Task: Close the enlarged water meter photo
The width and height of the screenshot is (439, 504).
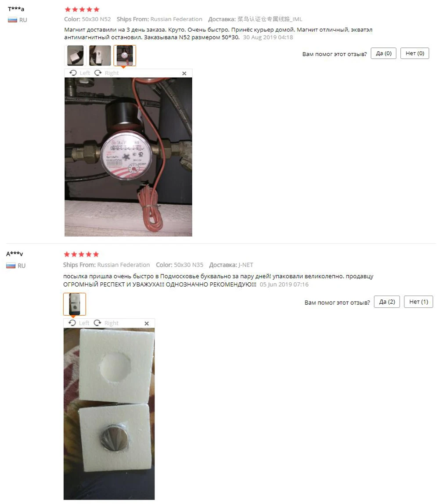Action: (x=184, y=73)
